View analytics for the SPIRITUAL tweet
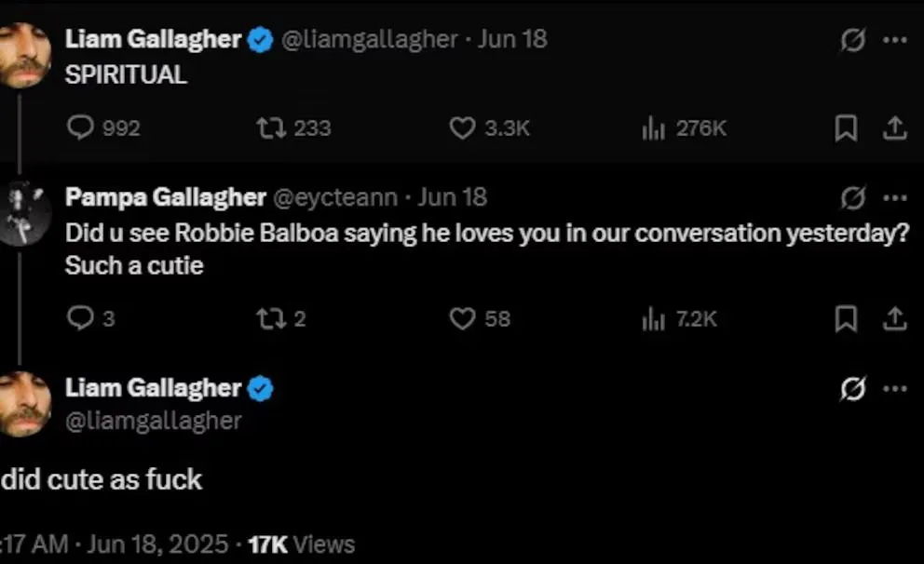 [x=653, y=128]
